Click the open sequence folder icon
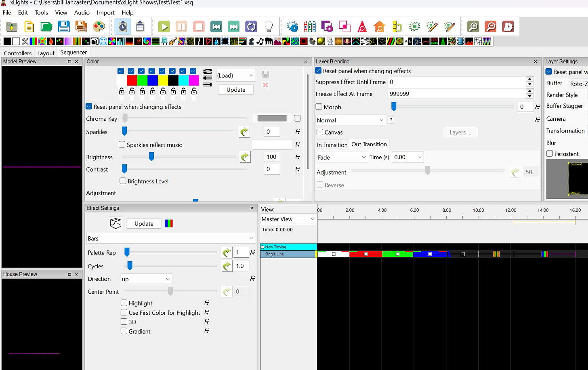The width and height of the screenshot is (588, 370). coord(11,27)
